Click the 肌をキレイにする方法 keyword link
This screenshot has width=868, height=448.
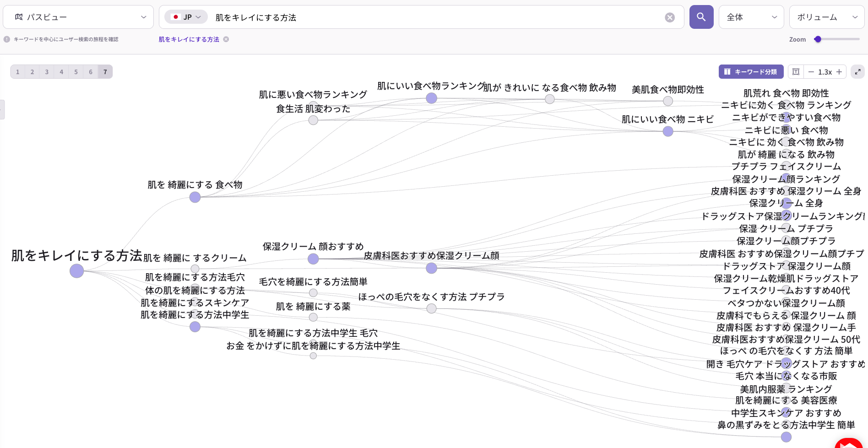click(189, 39)
